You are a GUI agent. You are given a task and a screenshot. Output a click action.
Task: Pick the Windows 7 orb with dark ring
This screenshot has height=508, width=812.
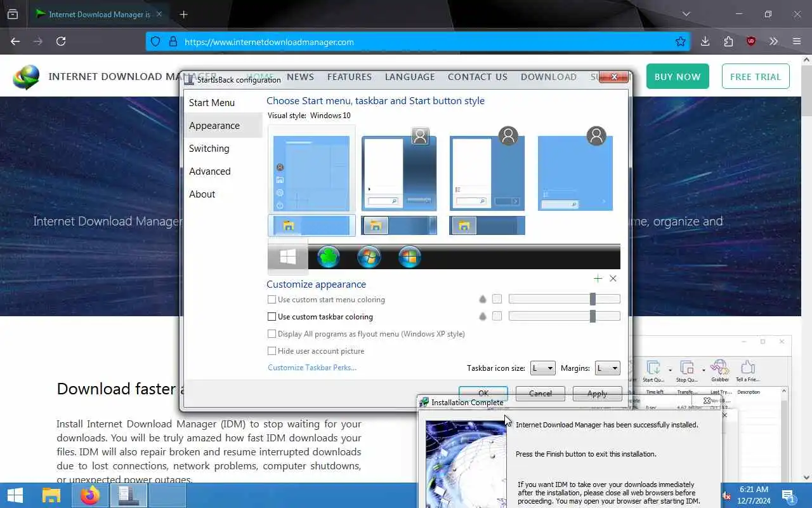(x=369, y=257)
